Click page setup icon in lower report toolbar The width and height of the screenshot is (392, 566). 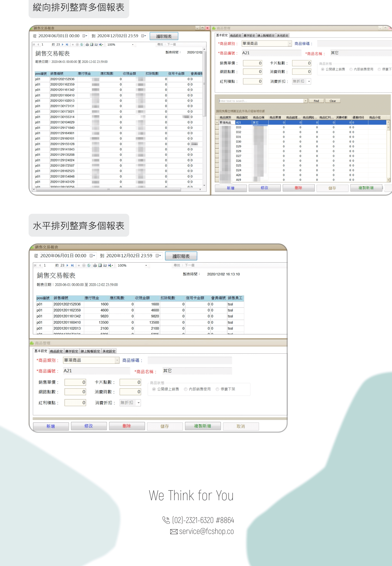(105, 265)
